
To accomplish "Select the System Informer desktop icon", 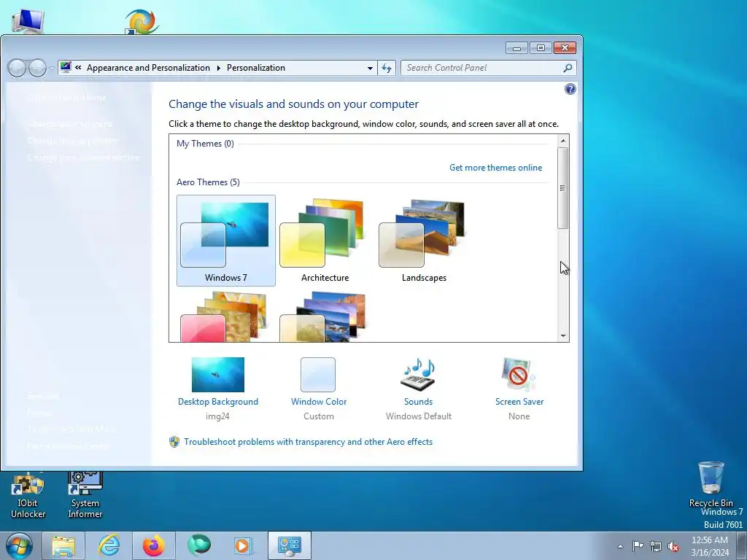I will point(85,495).
